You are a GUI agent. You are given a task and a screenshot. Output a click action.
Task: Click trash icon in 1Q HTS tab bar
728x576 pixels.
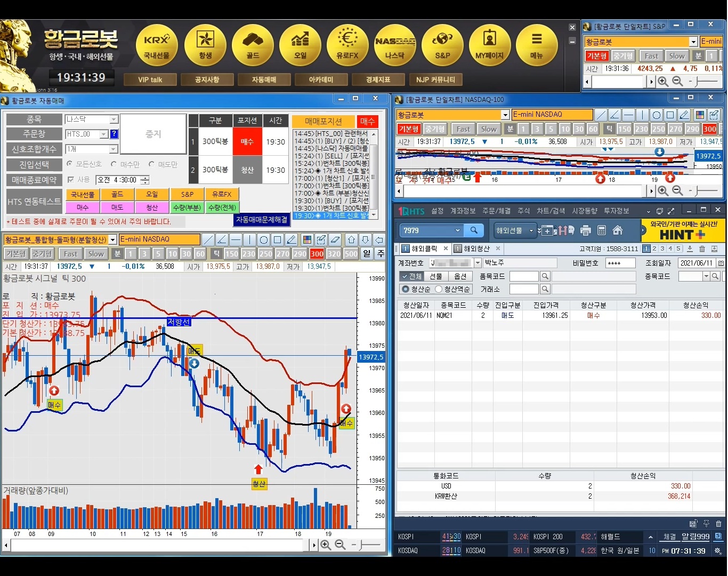click(x=702, y=249)
